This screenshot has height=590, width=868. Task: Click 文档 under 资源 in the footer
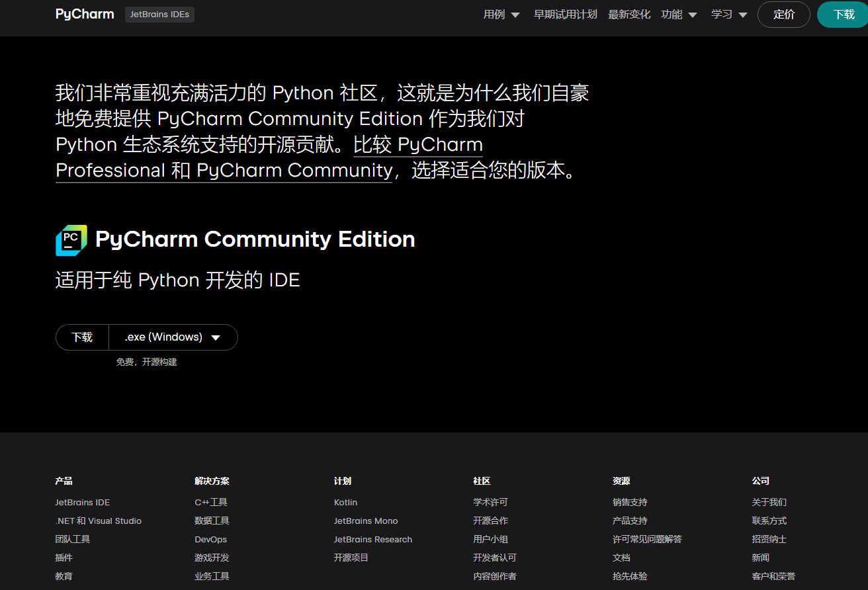[621, 558]
